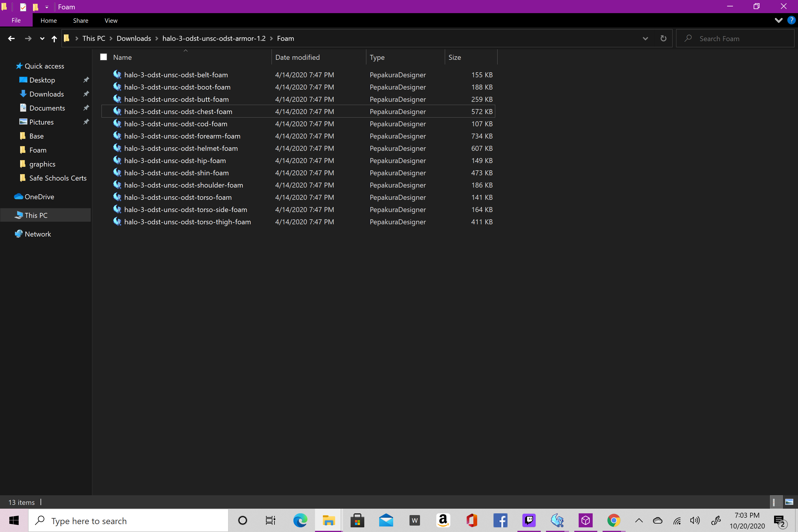Open Microsoft Store from the taskbar

357,520
